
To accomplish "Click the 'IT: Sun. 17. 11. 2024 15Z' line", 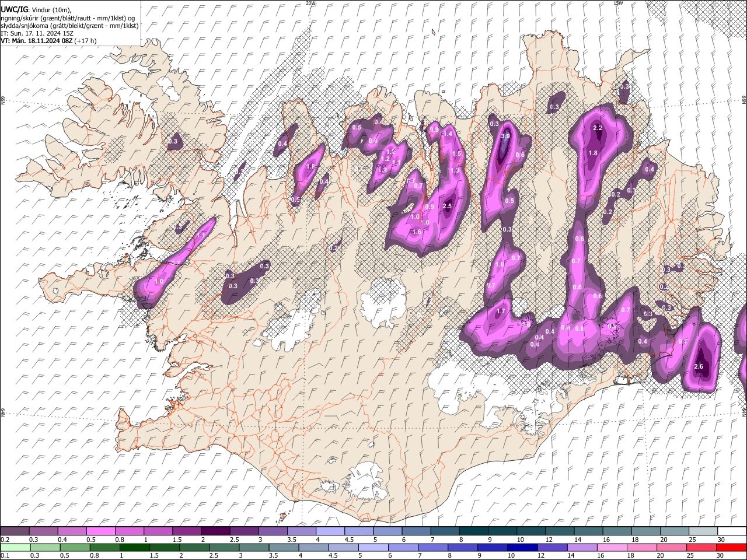I will tap(37, 33).
